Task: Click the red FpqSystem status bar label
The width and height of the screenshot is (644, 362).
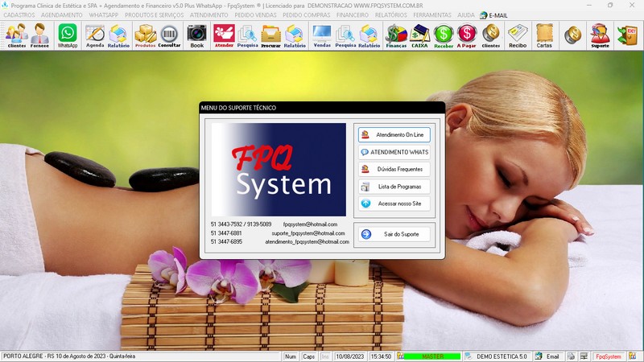Action: point(609,356)
